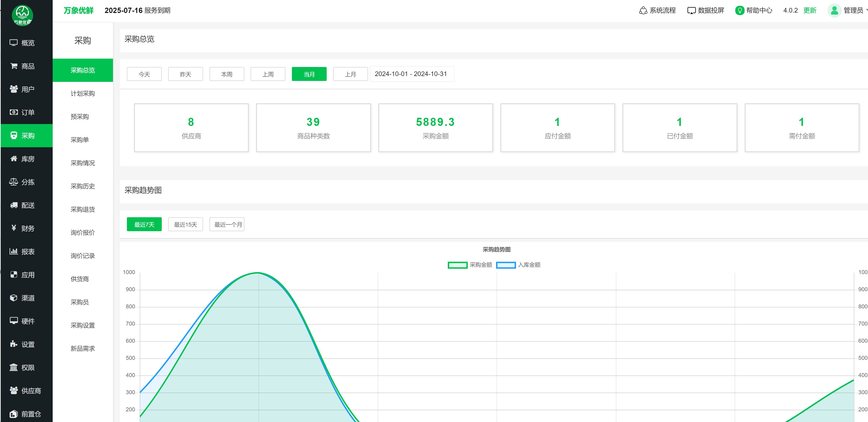The image size is (868, 422).
Task: Click the 上周 filter button
Action: click(x=268, y=74)
